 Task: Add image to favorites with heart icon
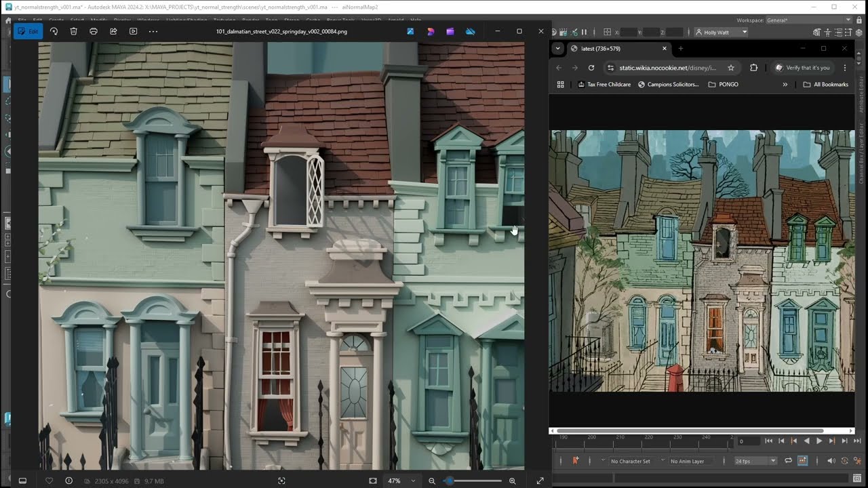pos(49,481)
